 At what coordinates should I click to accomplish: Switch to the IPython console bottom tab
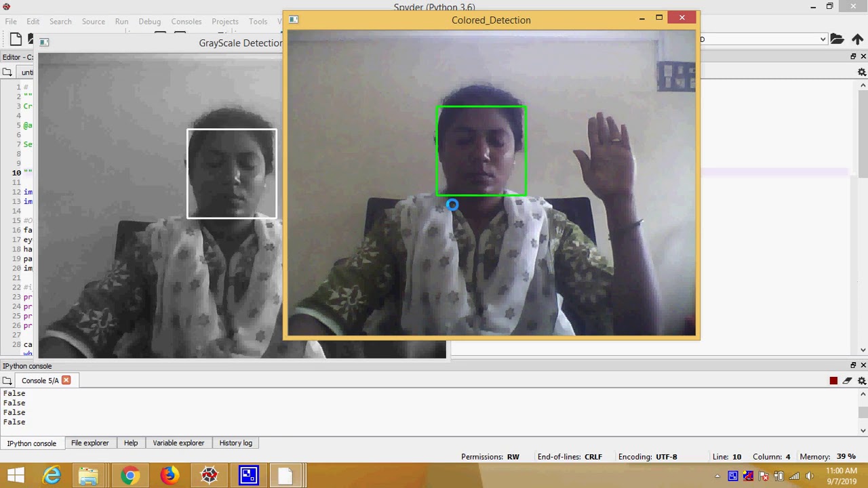32,443
